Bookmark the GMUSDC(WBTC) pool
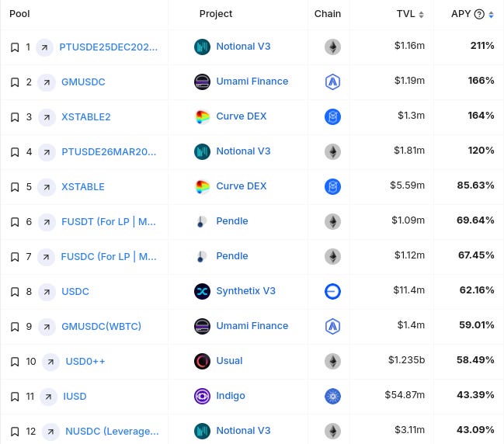This screenshot has height=444, width=504. (x=15, y=327)
